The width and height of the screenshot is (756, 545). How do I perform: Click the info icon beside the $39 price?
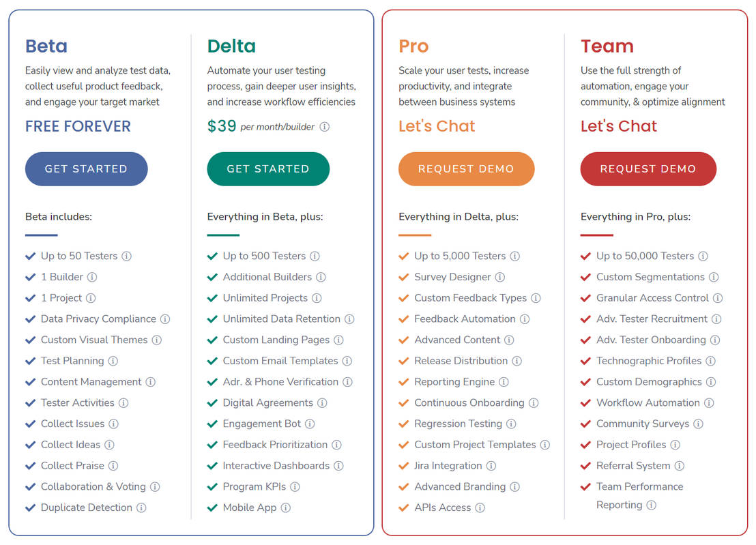click(323, 126)
